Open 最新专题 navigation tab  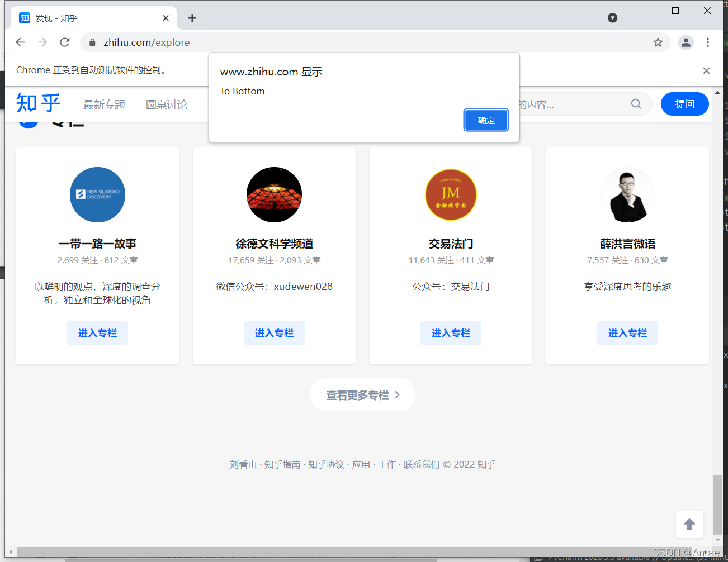[x=104, y=104]
